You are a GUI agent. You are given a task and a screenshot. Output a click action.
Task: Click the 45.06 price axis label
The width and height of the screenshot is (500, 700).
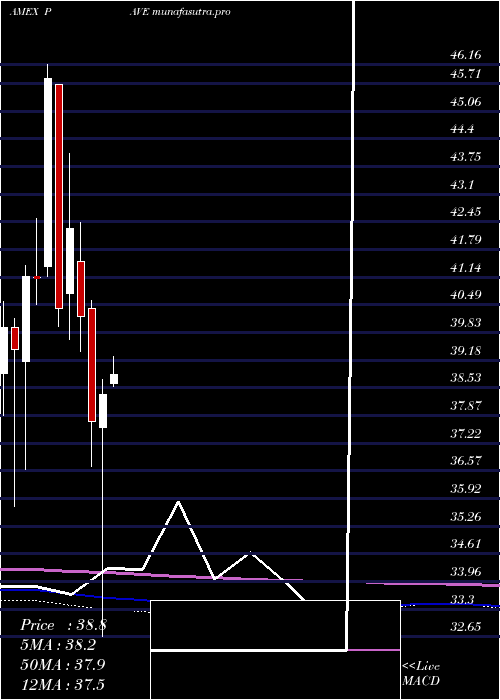pyautogui.click(x=466, y=102)
